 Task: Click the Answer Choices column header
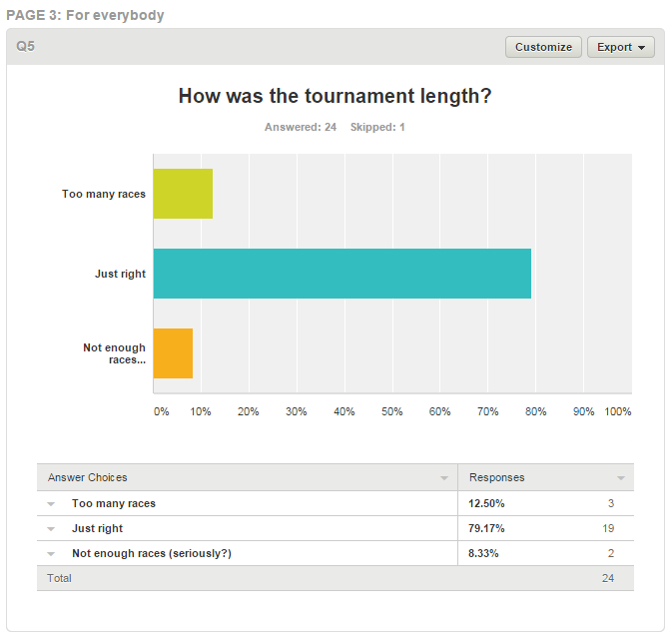point(88,478)
